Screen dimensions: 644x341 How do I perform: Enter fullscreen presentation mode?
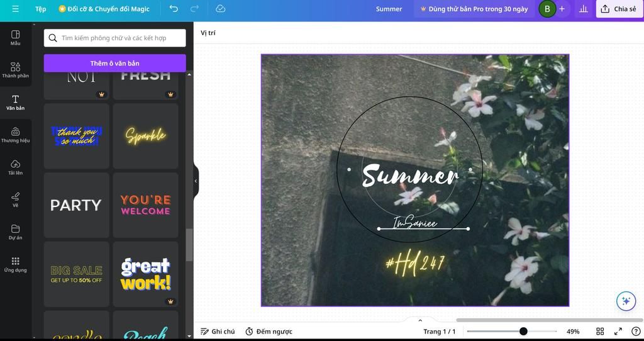[x=618, y=332]
